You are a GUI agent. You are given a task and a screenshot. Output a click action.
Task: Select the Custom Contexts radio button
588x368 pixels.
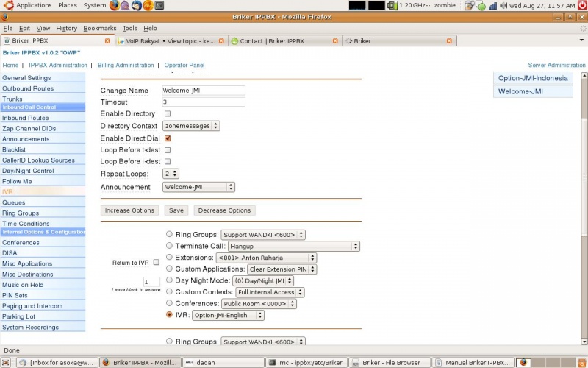(x=169, y=291)
